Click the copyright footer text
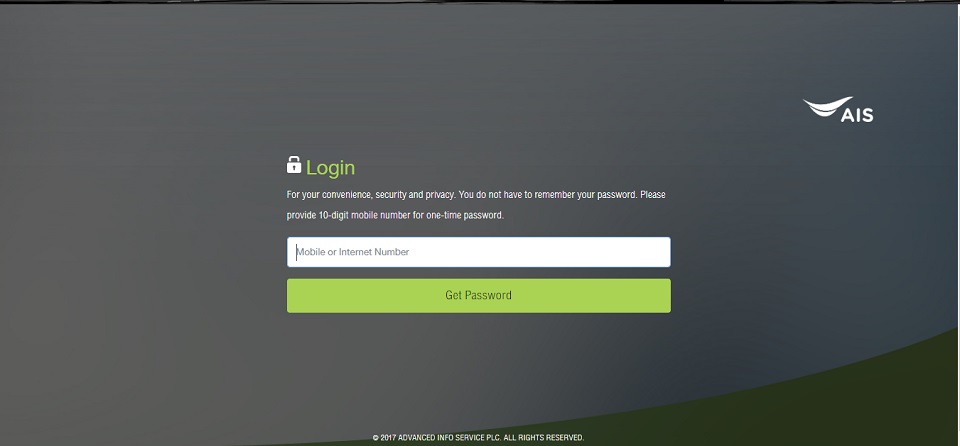The width and height of the screenshot is (960, 446). (x=478, y=438)
